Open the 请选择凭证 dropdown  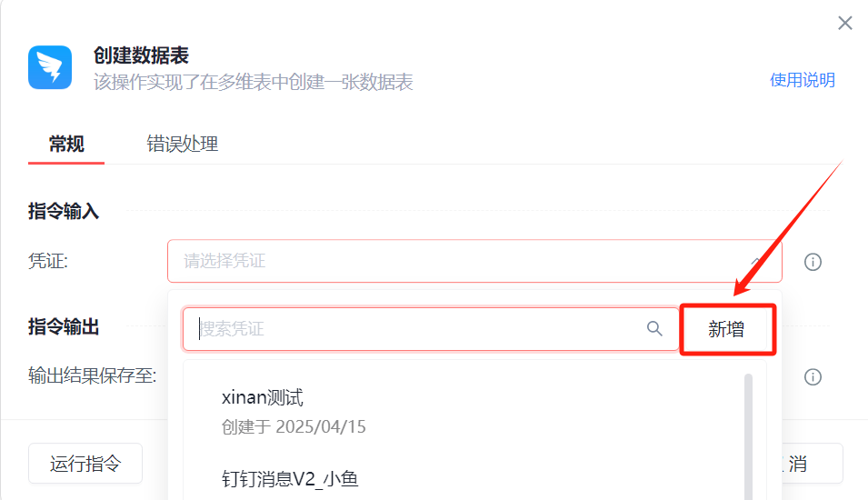pyautogui.click(x=454, y=262)
